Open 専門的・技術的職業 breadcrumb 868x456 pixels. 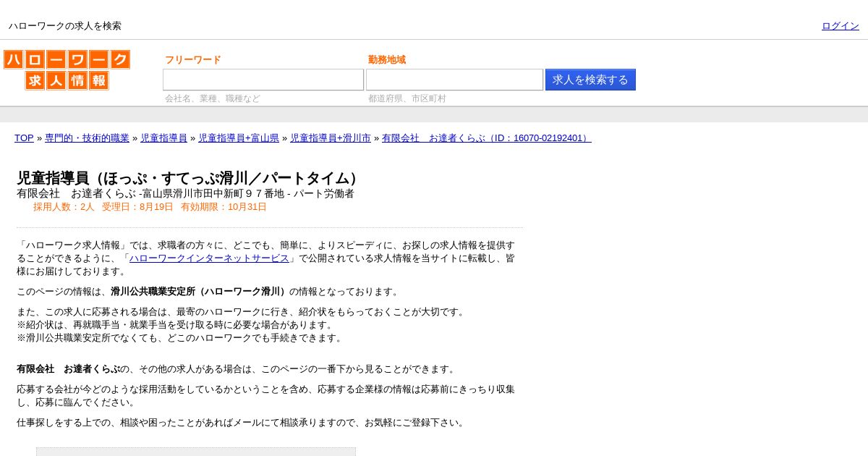[87, 138]
